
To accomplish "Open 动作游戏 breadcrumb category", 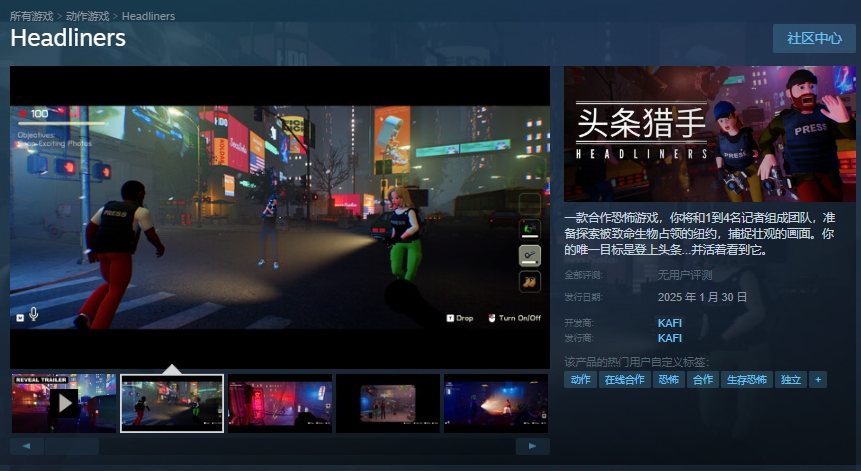I will (x=88, y=17).
